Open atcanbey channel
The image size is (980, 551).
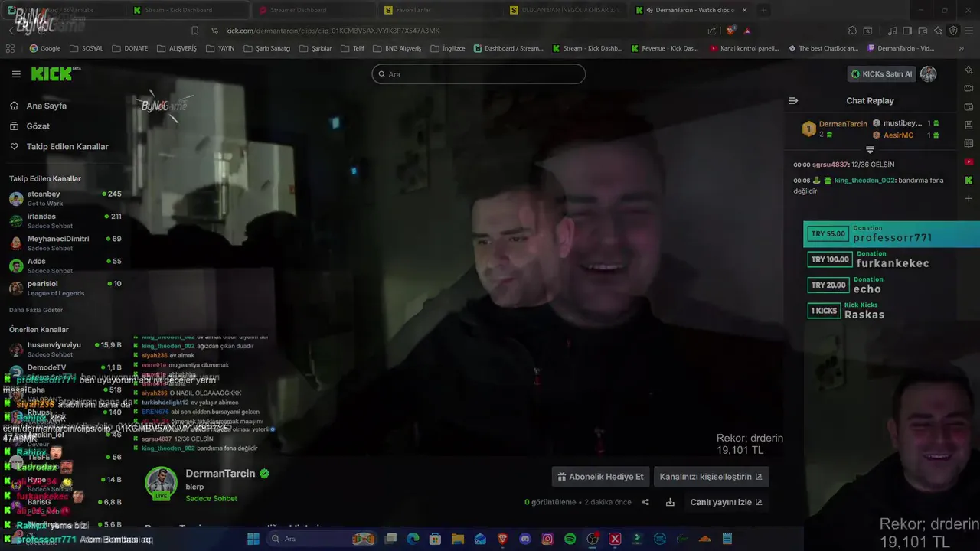(x=65, y=198)
